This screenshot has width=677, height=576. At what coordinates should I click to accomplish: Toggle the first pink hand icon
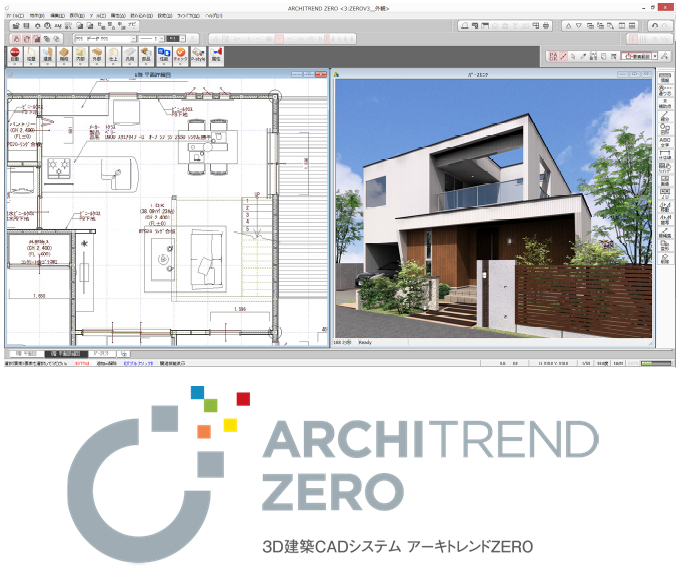tap(16, 39)
